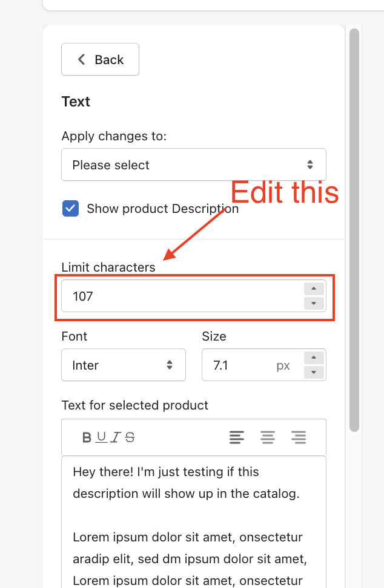This screenshot has height=588, width=384.
Task: Click the panel's vertical scrollbar
Action: pos(354,230)
